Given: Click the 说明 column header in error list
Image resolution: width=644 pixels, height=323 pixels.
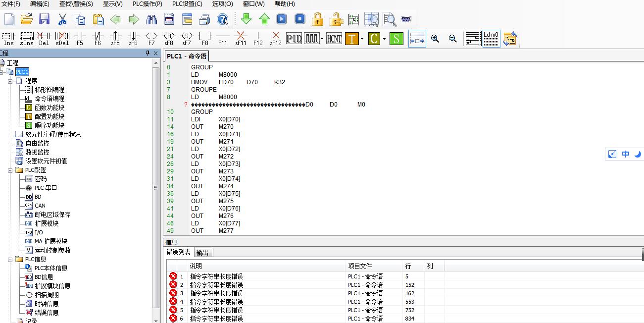Looking at the screenshot, I should click(196, 266).
